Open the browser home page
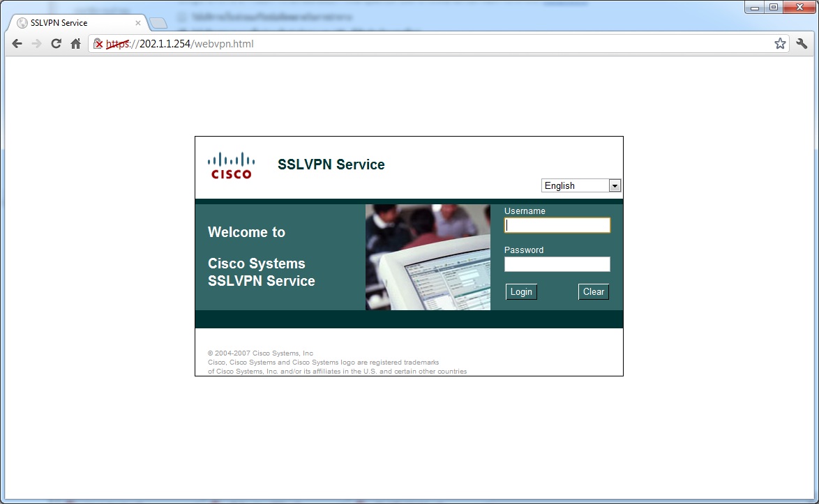This screenshot has height=504, width=819. click(x=76, y=44)
